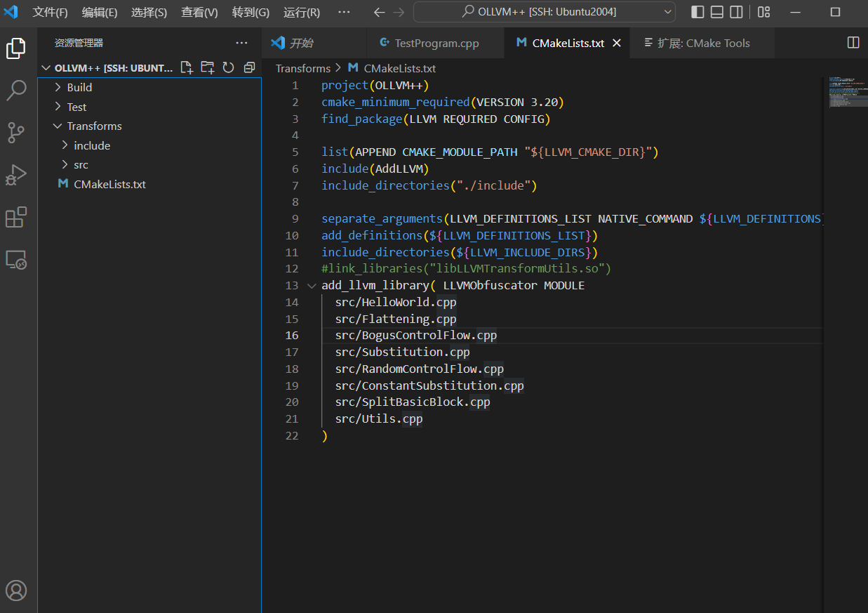
Task: Open the 运行(R) menu
Action: point(302,12)
